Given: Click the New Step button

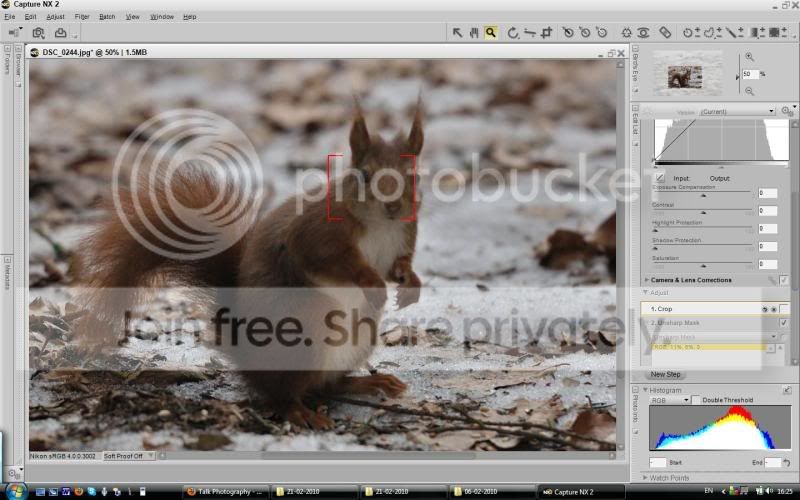Looking at the screenshot, I should (665, 374).
